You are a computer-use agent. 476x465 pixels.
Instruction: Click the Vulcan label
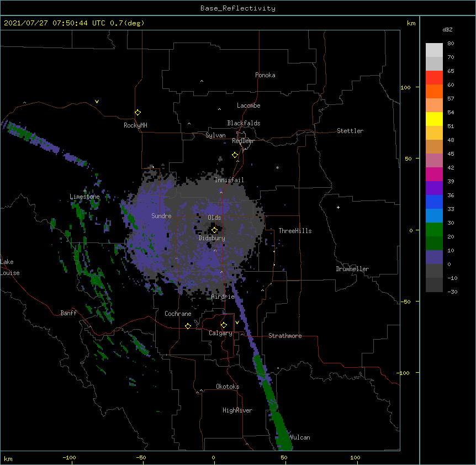(x=299, y=437)
